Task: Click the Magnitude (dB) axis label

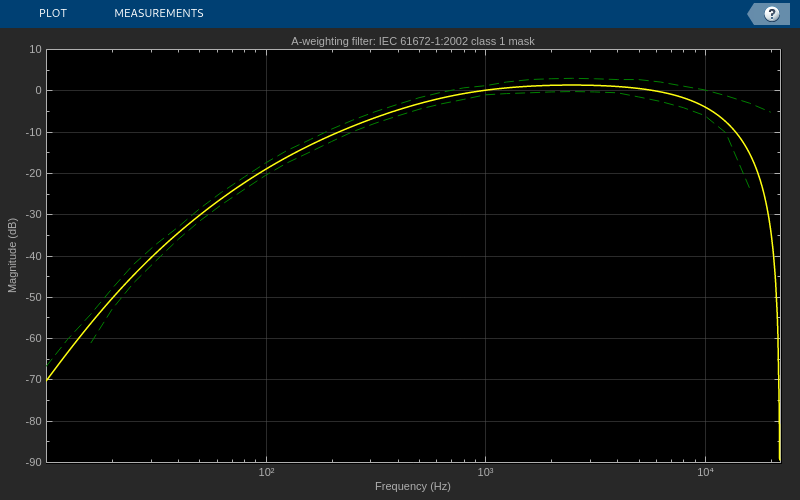Action: coord(12,255)
